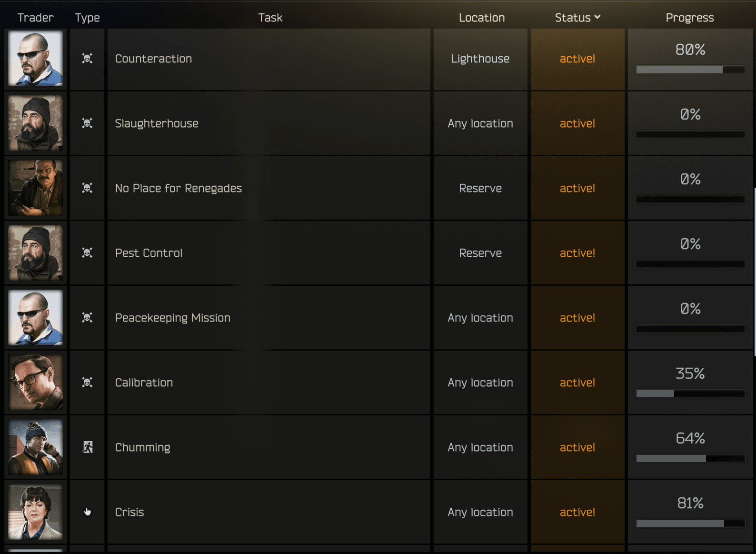
Task: Click the trader portrait for Calibration
Action: [36, 383]
